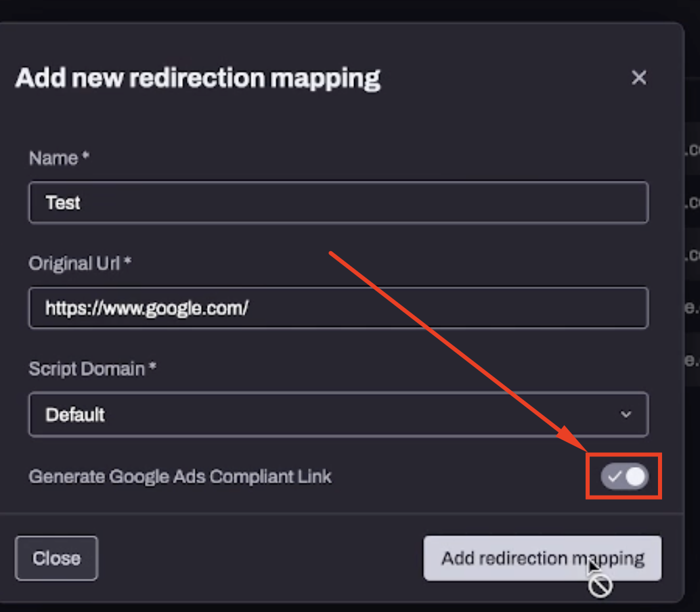700x612 pixels.
Task: Toggle the highlighted switch in the red box
Action: pos(623,477)
